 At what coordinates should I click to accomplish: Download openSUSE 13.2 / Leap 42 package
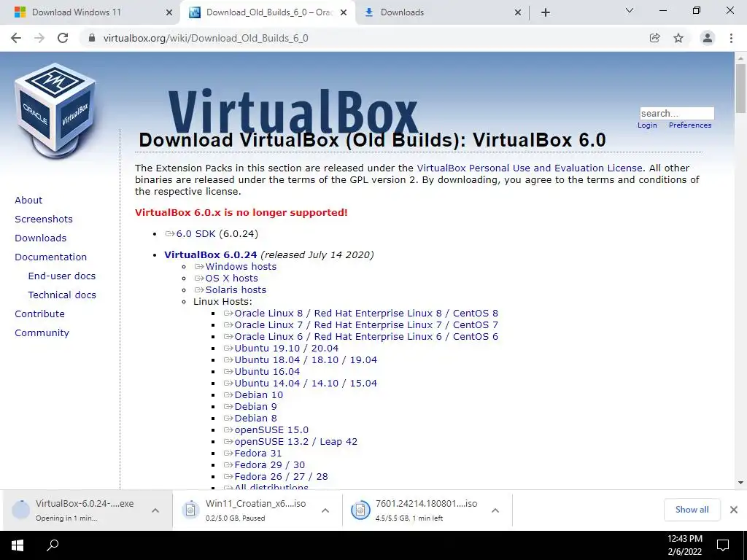[x=290, y=441]
